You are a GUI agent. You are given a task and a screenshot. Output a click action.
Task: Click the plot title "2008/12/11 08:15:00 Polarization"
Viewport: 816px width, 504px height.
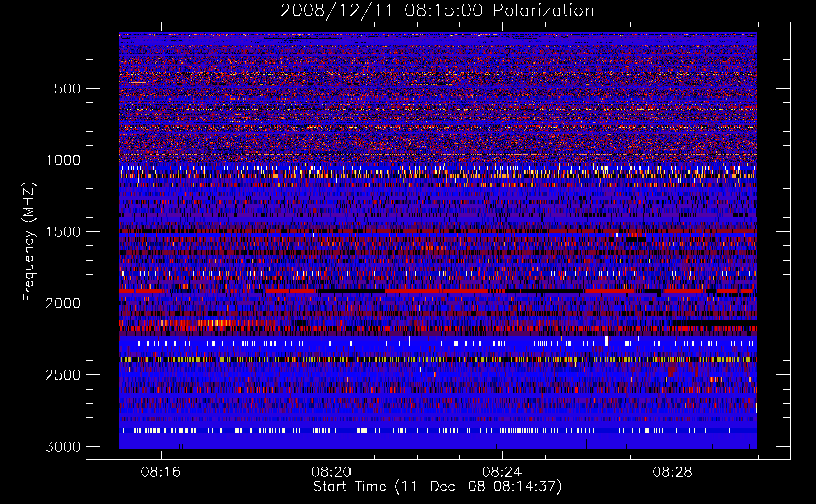pos(437,11)
